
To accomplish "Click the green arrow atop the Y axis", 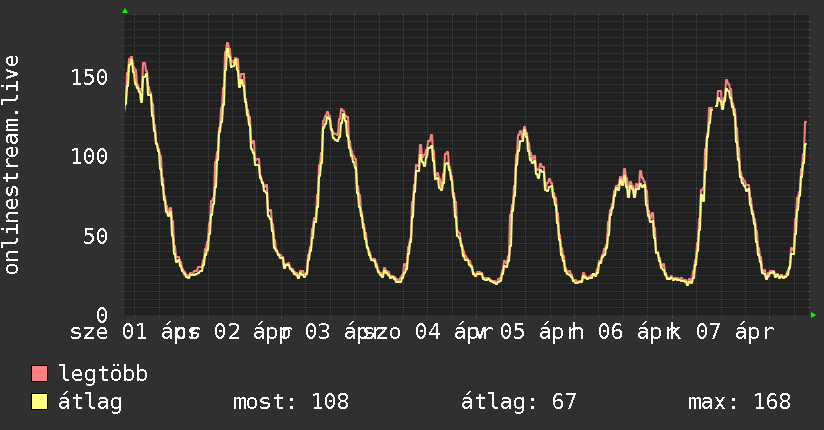I will (125, 11).
